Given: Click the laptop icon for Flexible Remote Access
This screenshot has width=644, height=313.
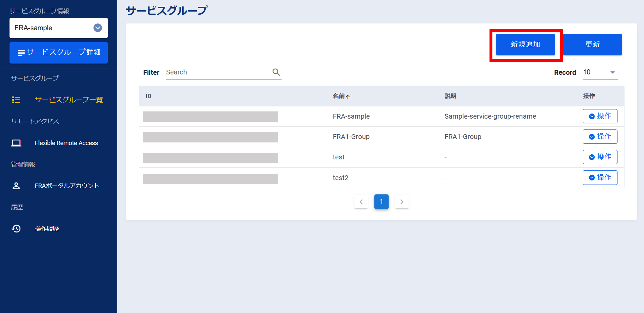Looking at the screenshot, I should (x=16, y=143).
